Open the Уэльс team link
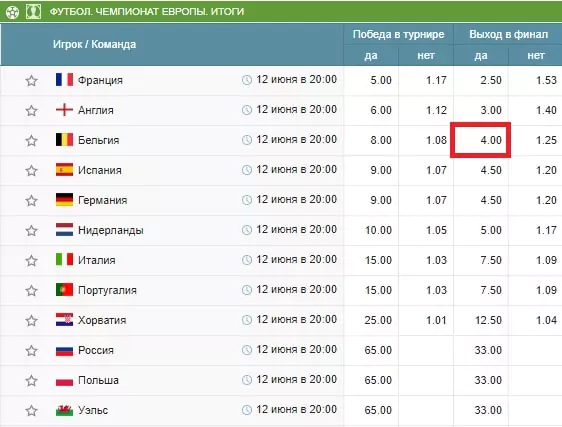Viewport: 562px width, 427px height. pos(93,410)
